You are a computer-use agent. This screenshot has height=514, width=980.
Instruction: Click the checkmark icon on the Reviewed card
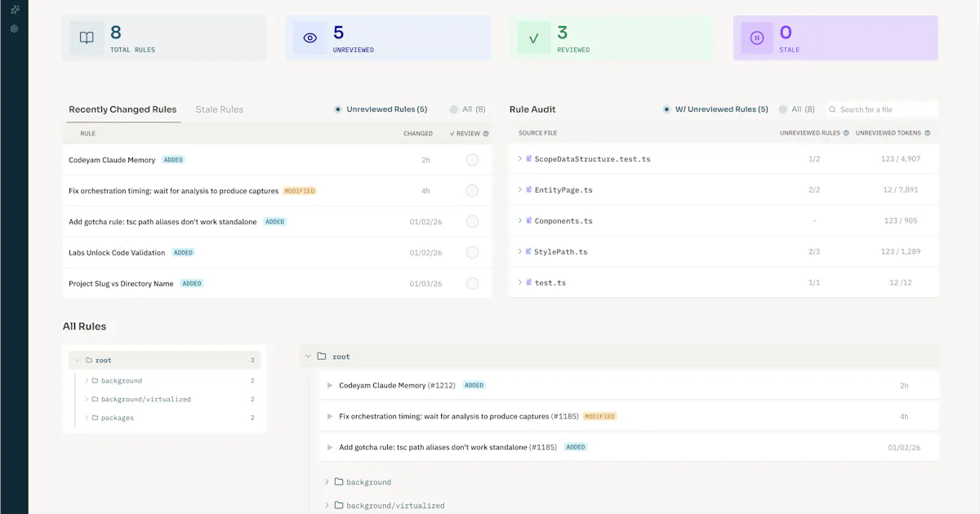coord(534,38)
